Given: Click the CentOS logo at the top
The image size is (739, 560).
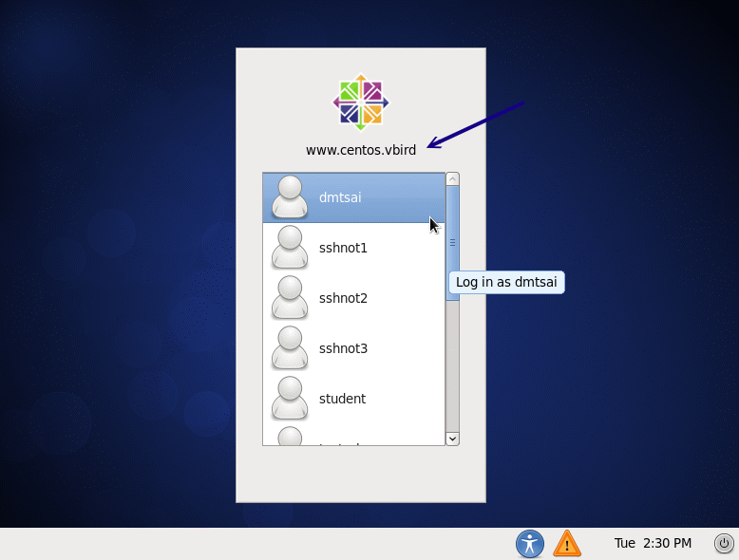Looking at the screenshot, I should click(361, 103).
